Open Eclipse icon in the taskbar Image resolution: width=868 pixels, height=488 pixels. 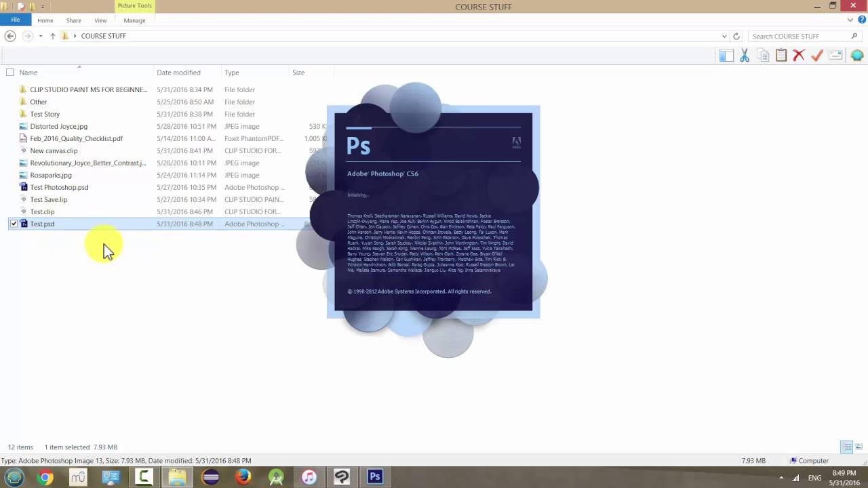click(210, 477)
